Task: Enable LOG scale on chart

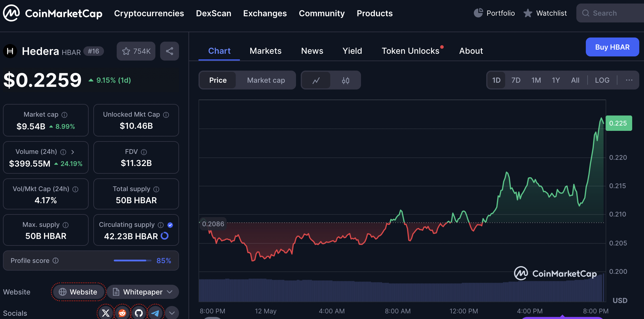Action: pos(602,80)
